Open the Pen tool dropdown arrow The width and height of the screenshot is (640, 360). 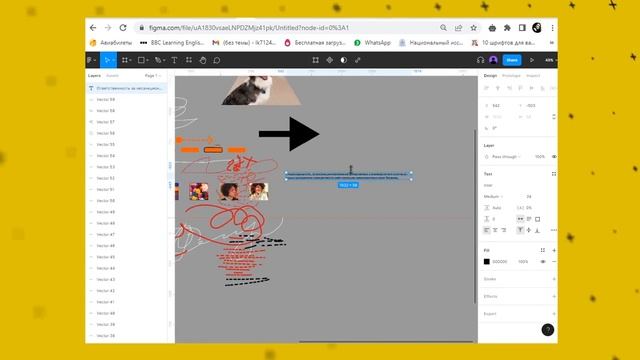[164, 60]
